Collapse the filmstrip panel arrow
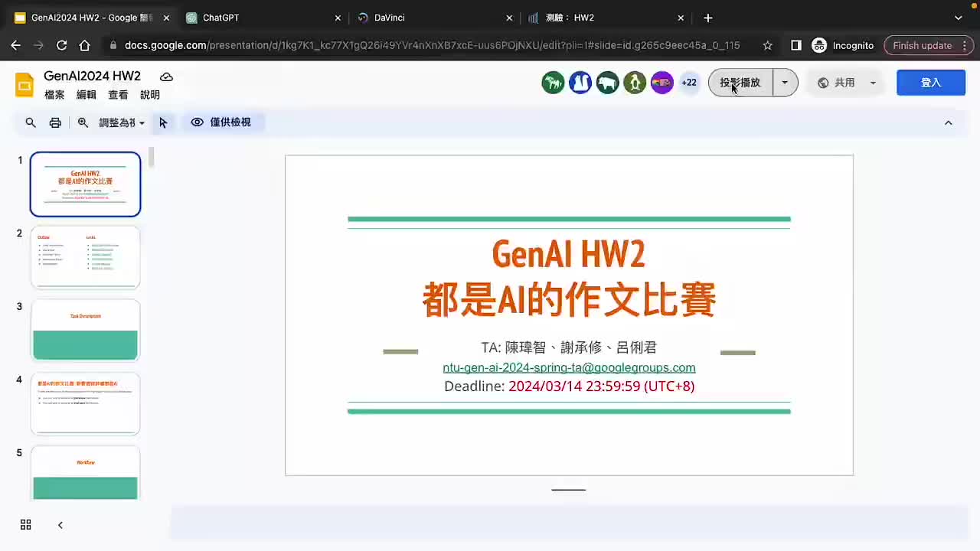The image size is (980, 551). [x=60, y=525]
